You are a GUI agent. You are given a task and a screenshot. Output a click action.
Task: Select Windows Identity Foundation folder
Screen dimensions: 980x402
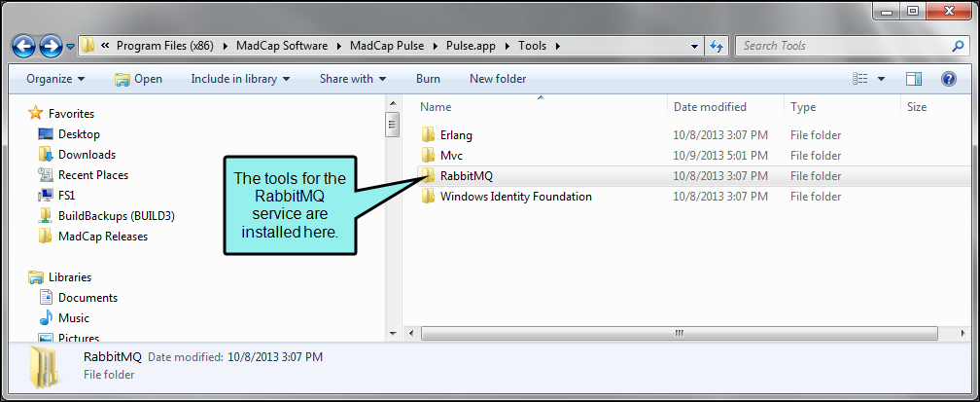click(x=515, y=197)
